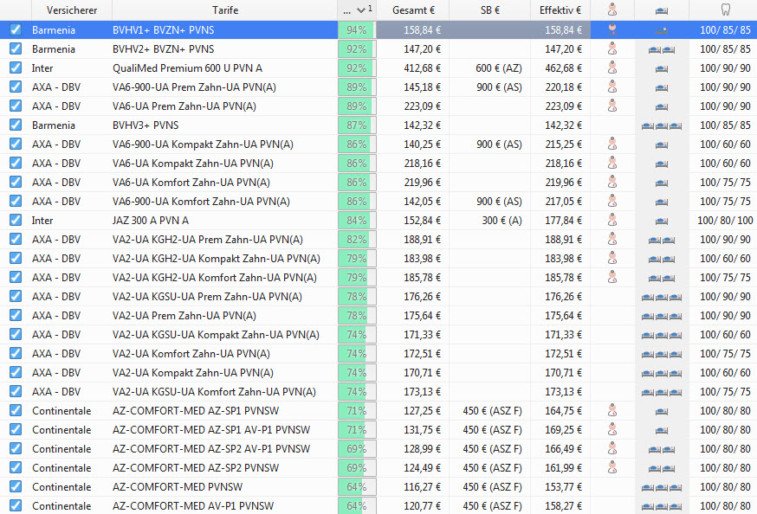Viewport: 757px width, 514px height.
Task: Click the person icon in the column header
Action: (612, 10)
